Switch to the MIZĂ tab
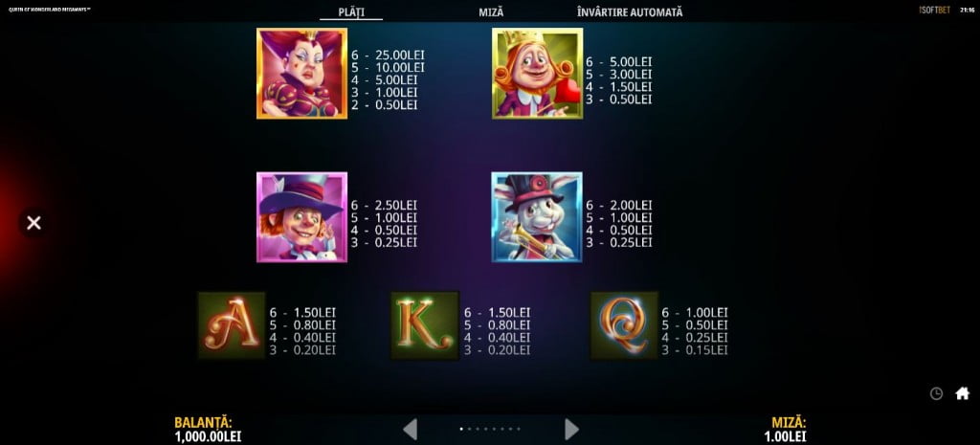Image resolution: width=980 pixels, height=445 pixels. pyautogui.click(x=491, y=11)
